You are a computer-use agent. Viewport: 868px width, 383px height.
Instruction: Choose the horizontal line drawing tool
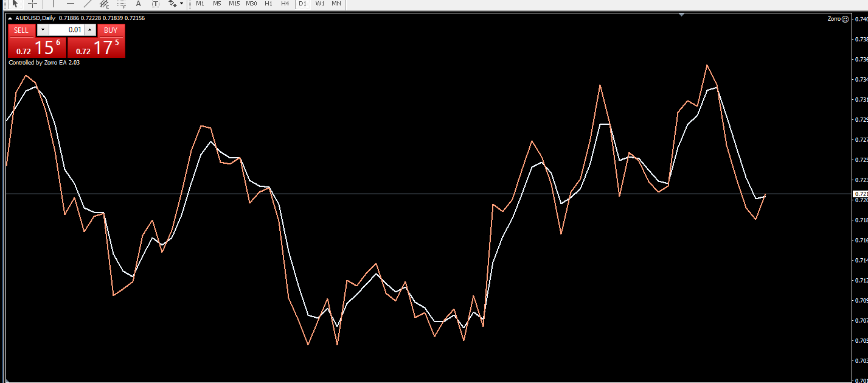[71, 4]
